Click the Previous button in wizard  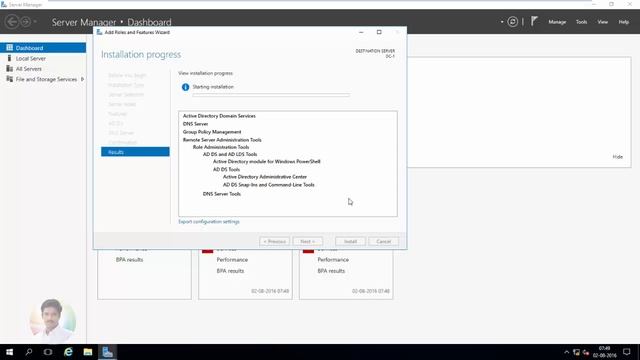coord(274,242)
